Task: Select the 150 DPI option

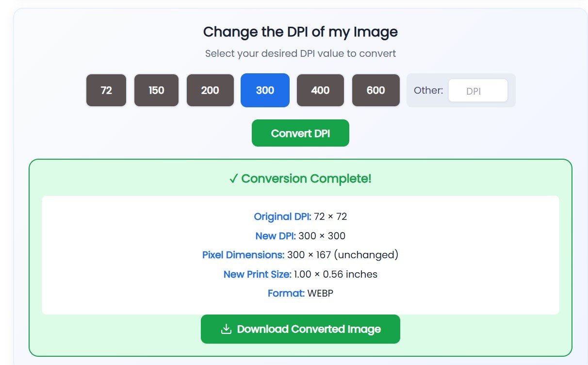Action: point(156,90)
